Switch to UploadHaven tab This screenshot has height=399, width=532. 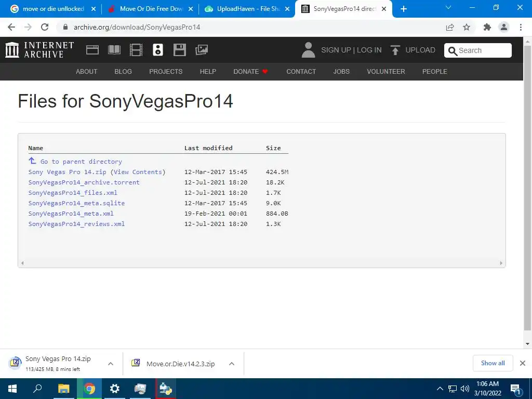point(247,9)
